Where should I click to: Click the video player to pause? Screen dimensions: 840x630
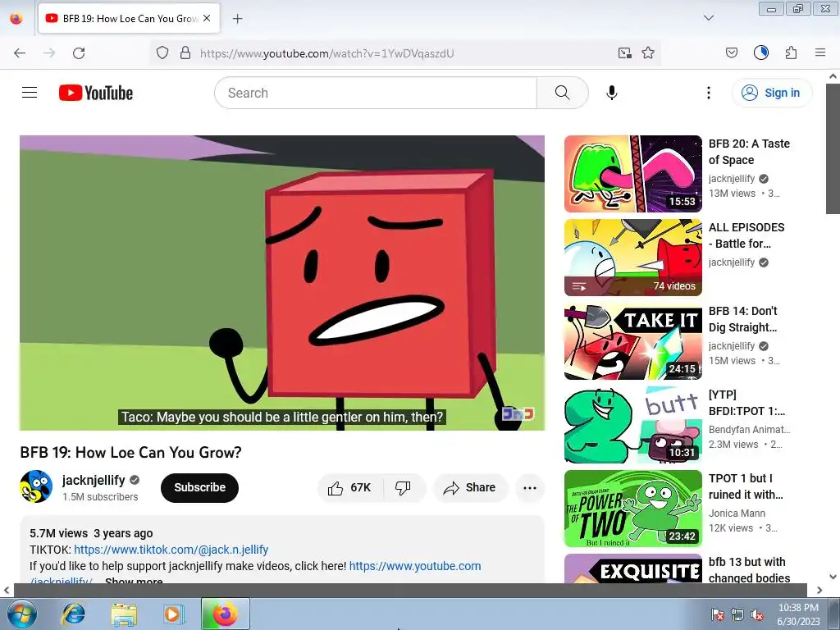(x=282, y=283)
